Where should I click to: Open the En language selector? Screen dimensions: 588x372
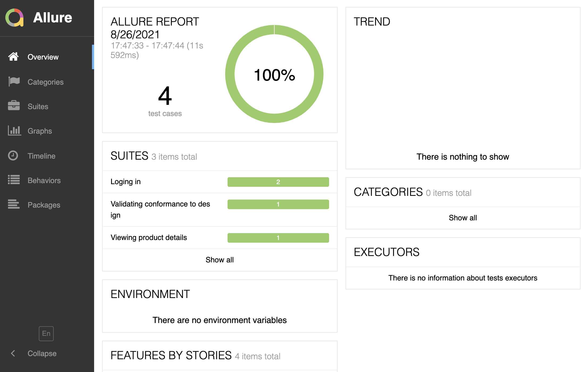46,333
